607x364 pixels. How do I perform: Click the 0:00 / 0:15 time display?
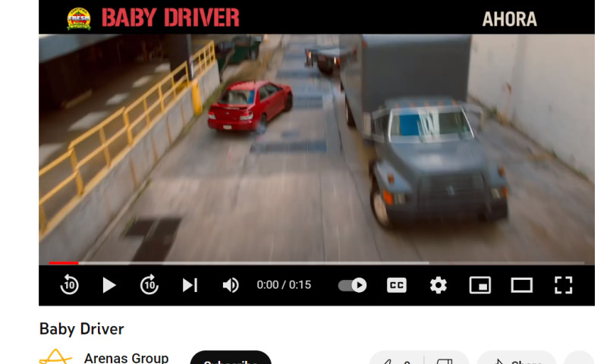(x=284, y=285)
